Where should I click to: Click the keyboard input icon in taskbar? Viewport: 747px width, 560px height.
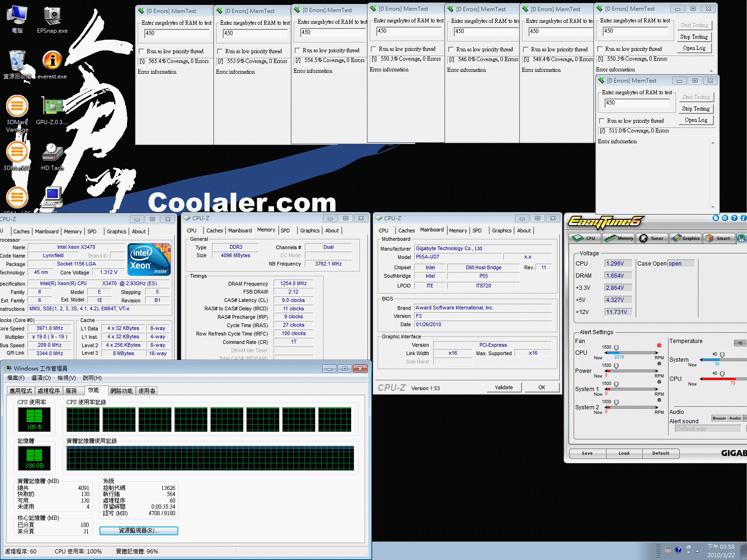tap(668, 550)
